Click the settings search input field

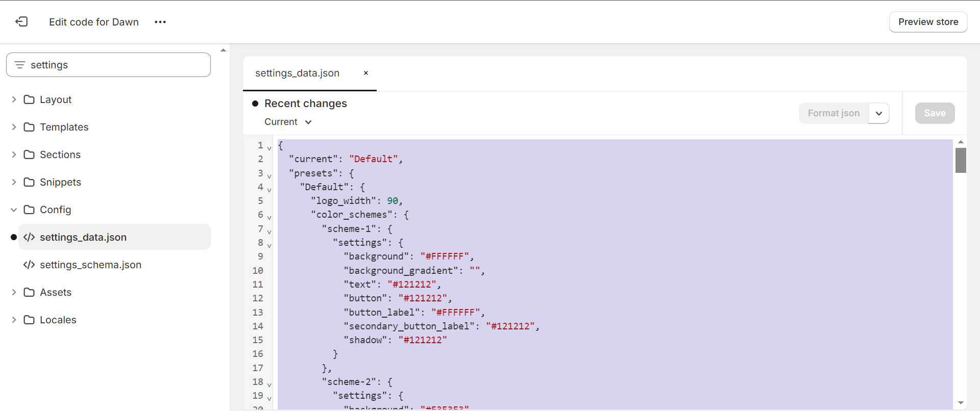(x=108, y=65)
